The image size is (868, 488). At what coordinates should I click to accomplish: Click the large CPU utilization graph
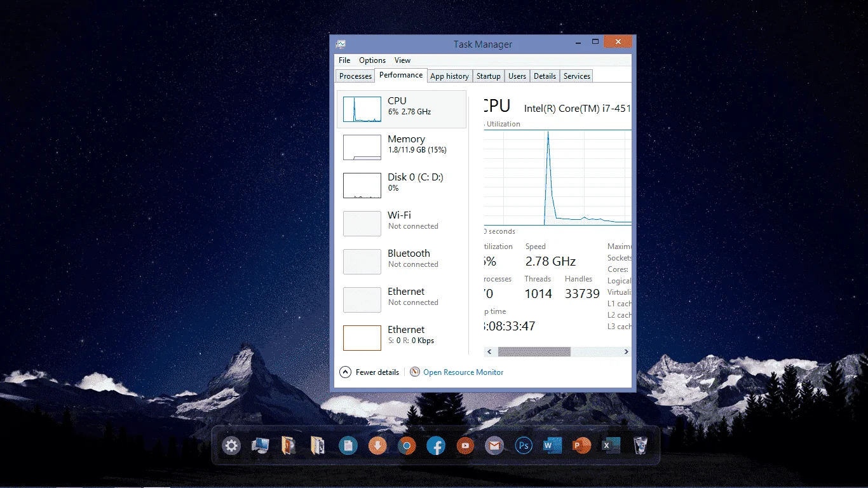[558, 177]
